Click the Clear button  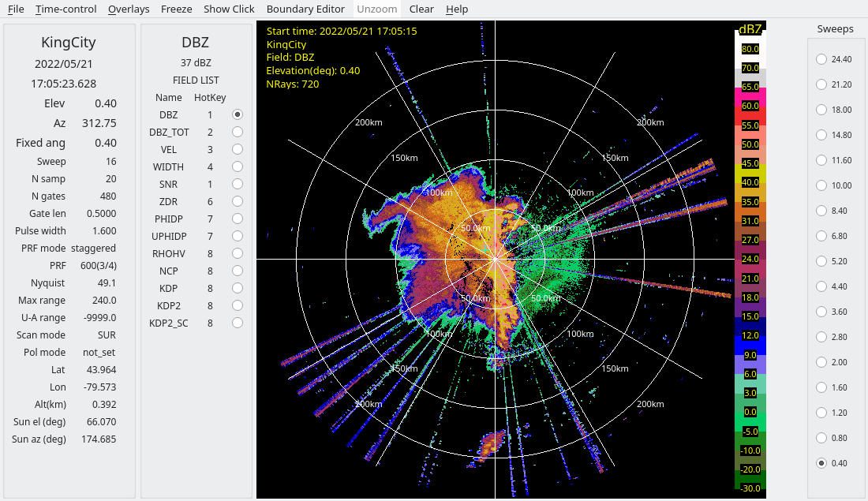421,9
